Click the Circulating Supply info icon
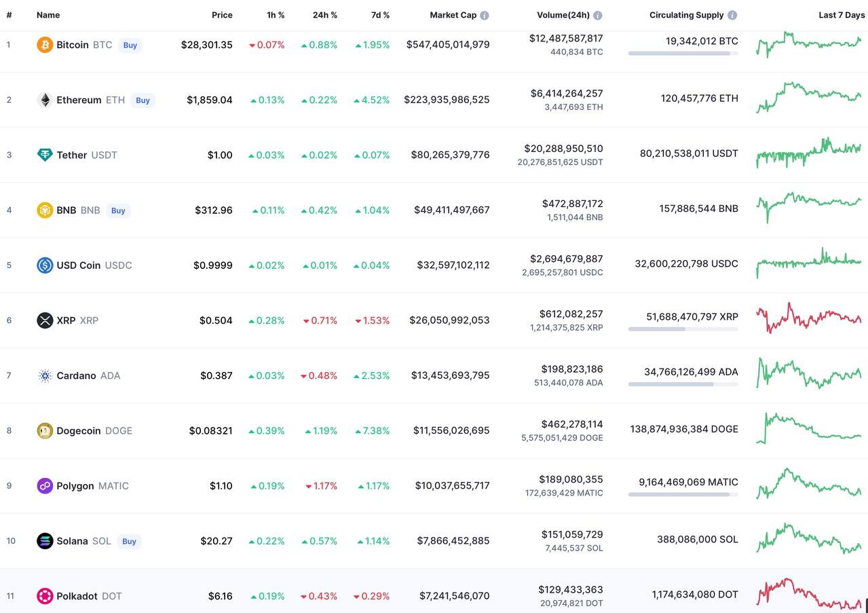 (x=732, y=15)
